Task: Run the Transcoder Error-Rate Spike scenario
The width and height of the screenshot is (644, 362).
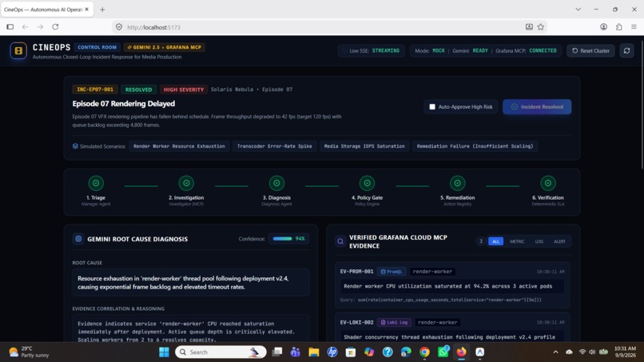Action: point(274,146)
